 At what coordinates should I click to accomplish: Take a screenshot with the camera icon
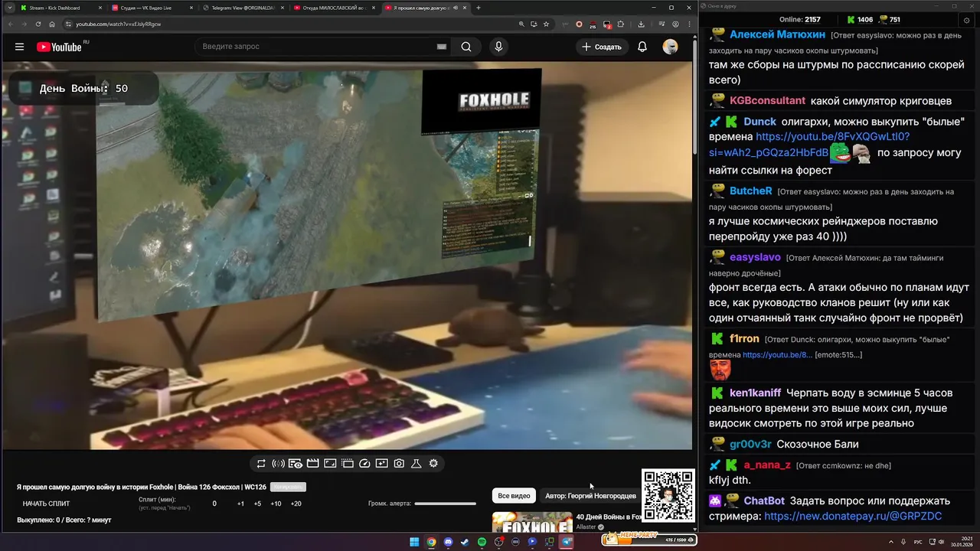(x=399, y=463)
